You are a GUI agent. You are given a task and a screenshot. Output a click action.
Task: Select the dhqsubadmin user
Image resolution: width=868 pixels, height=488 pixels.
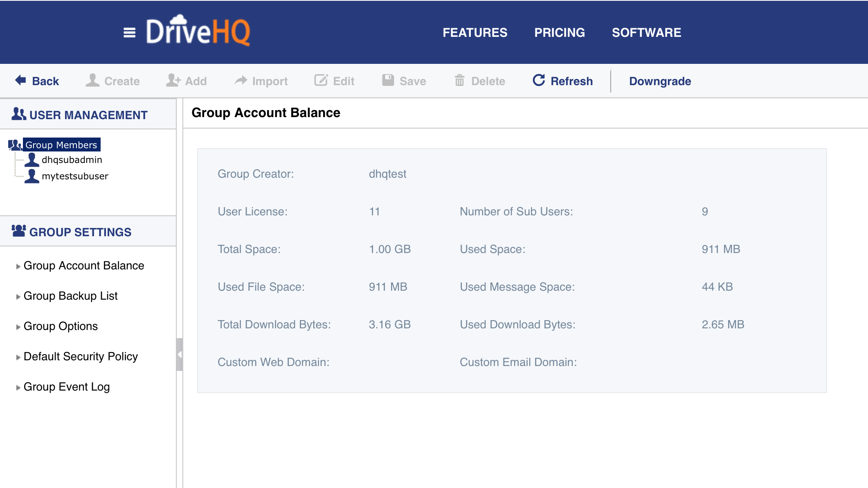[x=72, y=160]
